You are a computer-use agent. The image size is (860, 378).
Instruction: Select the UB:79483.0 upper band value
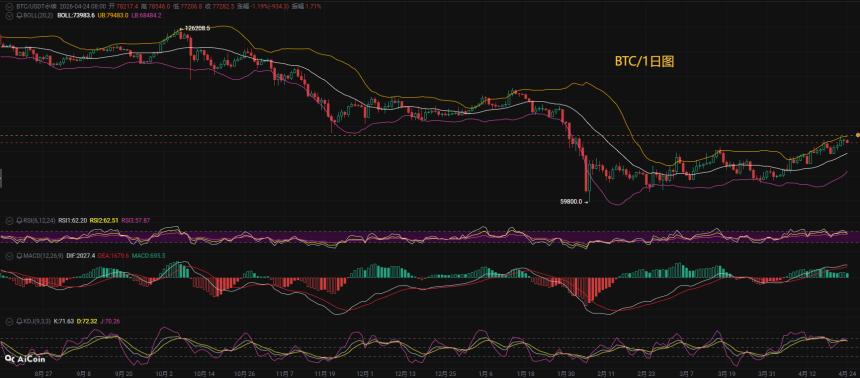coord(112,16)
